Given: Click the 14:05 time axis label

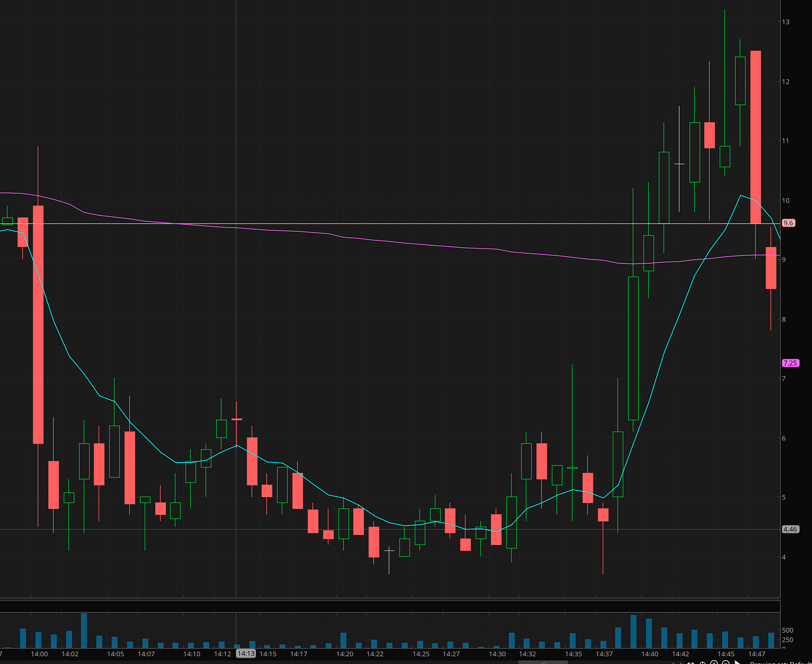Looking at the screenshot, I should [115, 654].
